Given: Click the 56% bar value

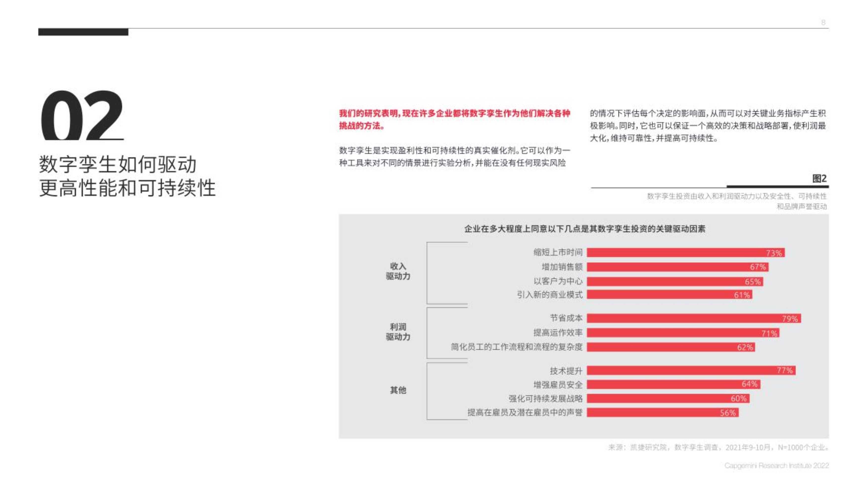Looking at the screenshot, I should (x=728, y=413).
